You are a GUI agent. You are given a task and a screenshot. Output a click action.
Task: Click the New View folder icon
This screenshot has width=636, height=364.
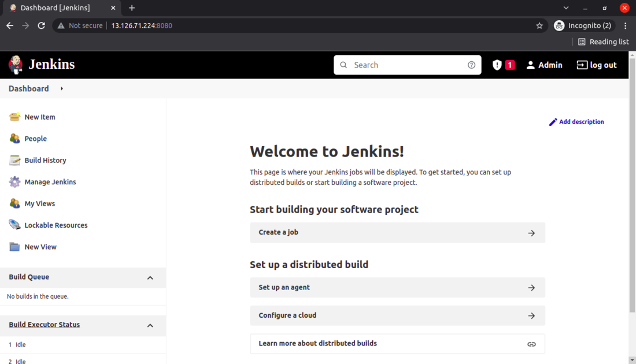14,247
